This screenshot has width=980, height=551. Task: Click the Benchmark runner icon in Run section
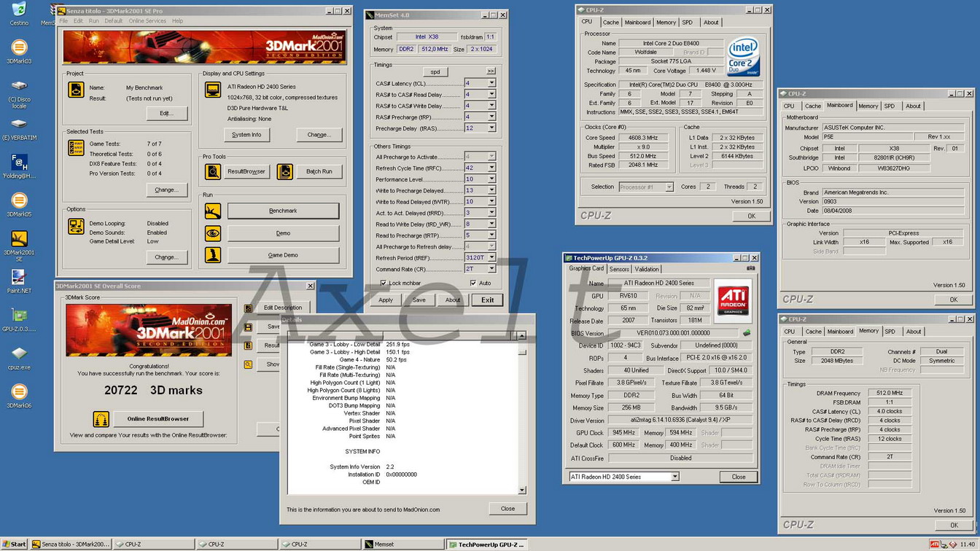213,211
